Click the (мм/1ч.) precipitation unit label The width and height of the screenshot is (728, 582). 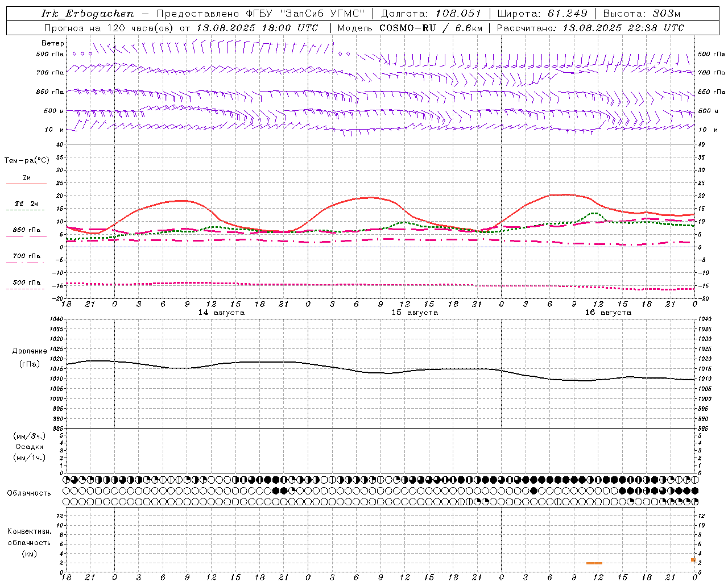pyautogui.click(x=30, y=458)
